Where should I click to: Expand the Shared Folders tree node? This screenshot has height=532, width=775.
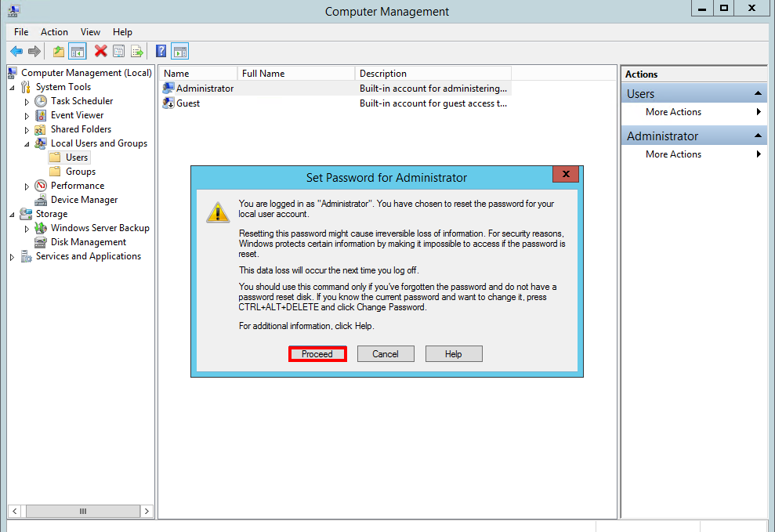point(27,130)
